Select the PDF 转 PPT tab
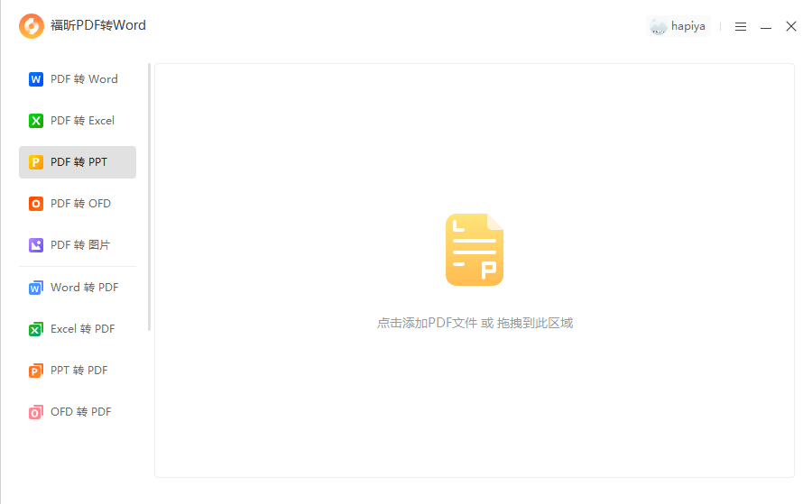The height and width of the screenshot is (504, 812). click(x=78, y=162)
